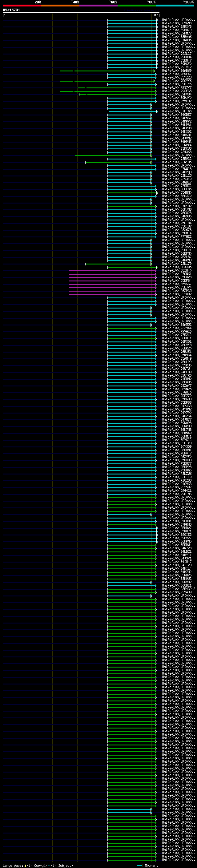The width and height of the screenshot is (197, 868).
Task: Click the UniRef100_C5P779 label
Action: (x=177, y=396)
